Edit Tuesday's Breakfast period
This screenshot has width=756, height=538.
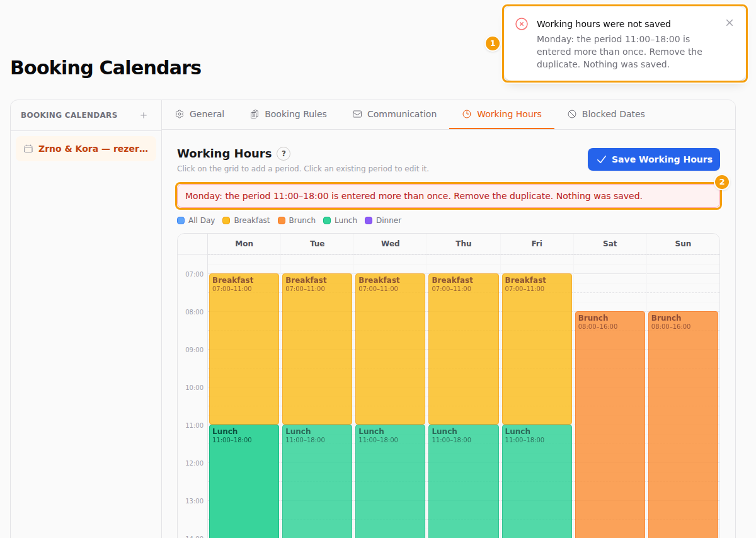(x=317, y=349)
